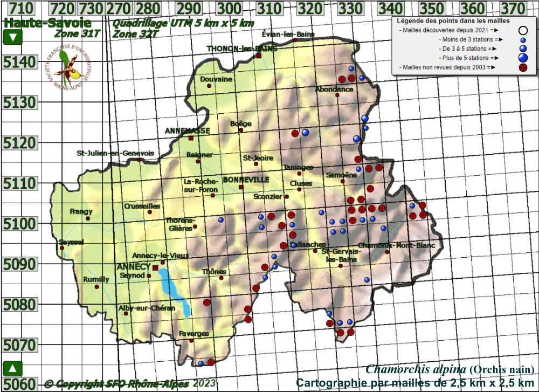539x392 pixels.
Task: Click the 5140 northing grid label
Action: click(x=20, y=62)
